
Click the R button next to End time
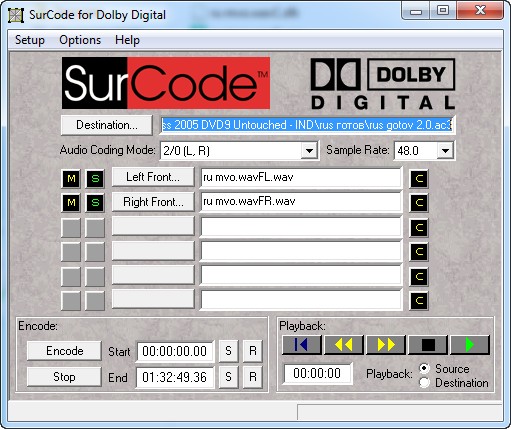253,377
